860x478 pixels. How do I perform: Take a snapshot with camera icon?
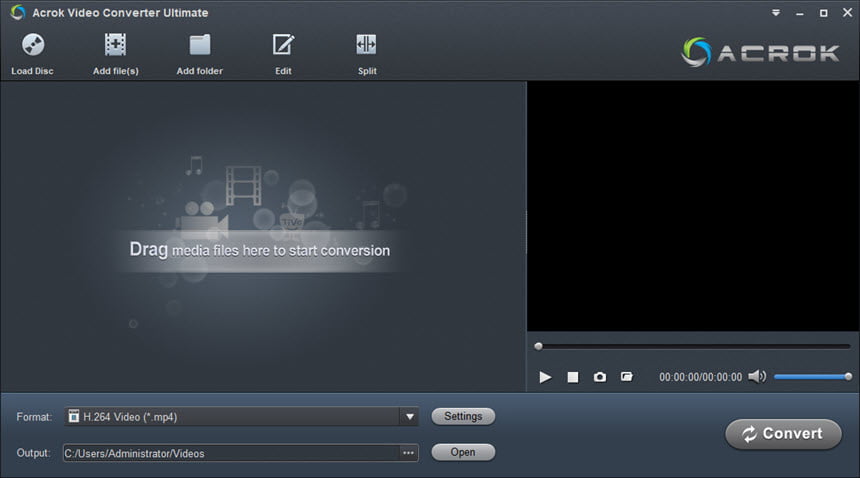coord(599,377)
